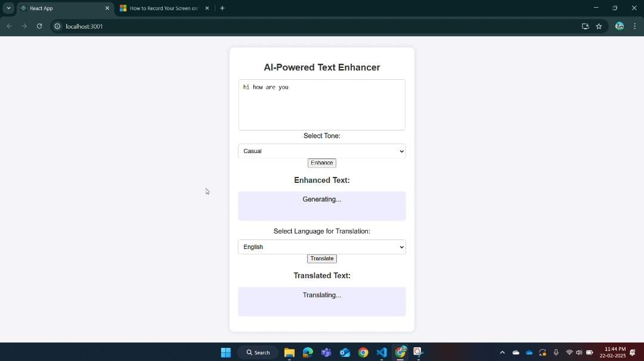This screenshot has width=644, height=361.
Task: Open Outlook from the taskbar
Action: pyautogui.click(x=345, y=352)
